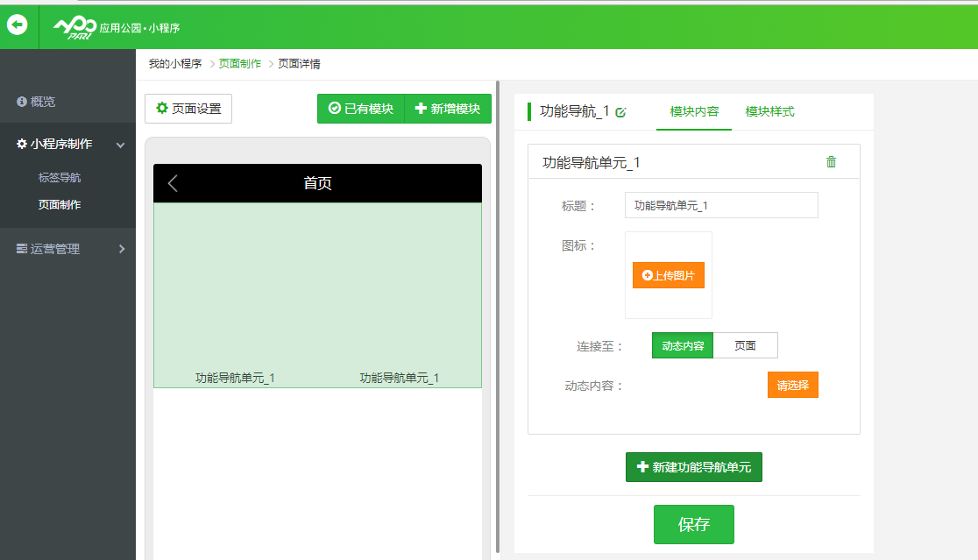The width and height of the screenshot is (978, 560).
Task: Switch to the 模块样式 tab
Action: [x=769, y=112]
